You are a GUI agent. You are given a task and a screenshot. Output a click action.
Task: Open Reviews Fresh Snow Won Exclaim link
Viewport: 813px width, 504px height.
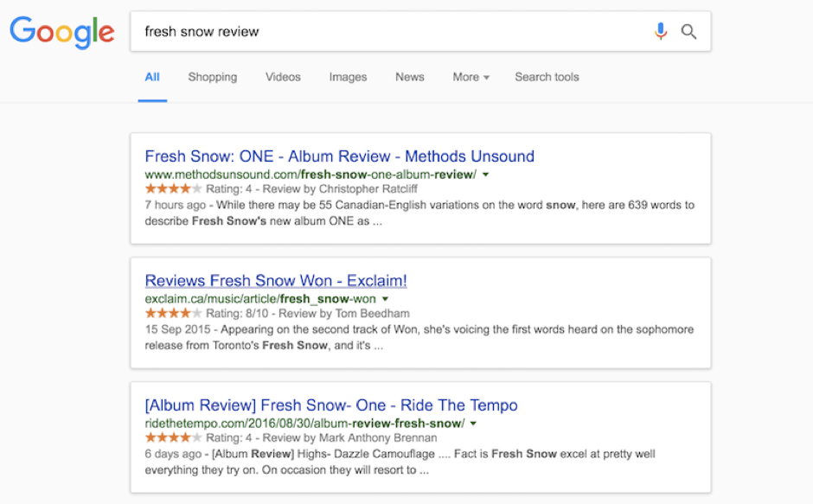click(276, 280)
